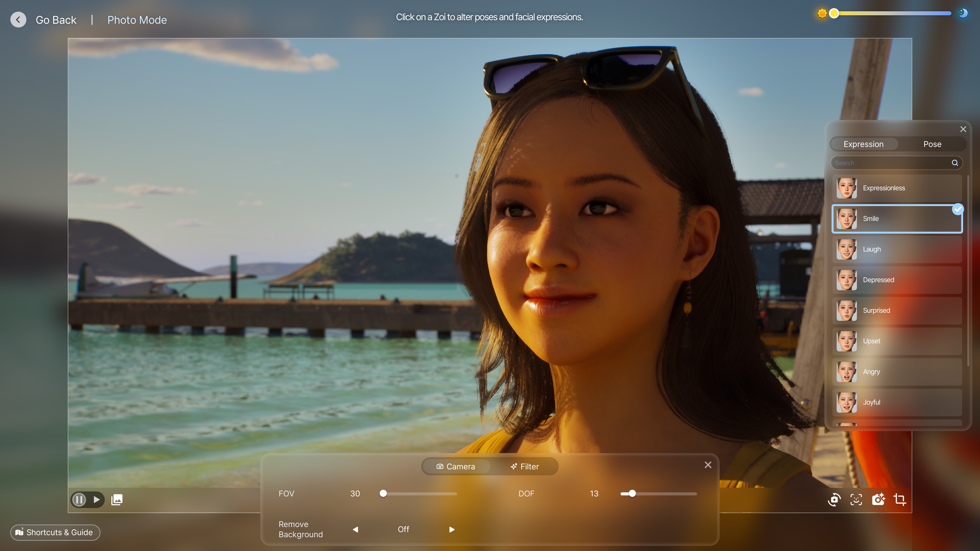Switch to the Filter tab
Image resolution: width=980 pixels, height=551 pixels.
click(525, 467)
